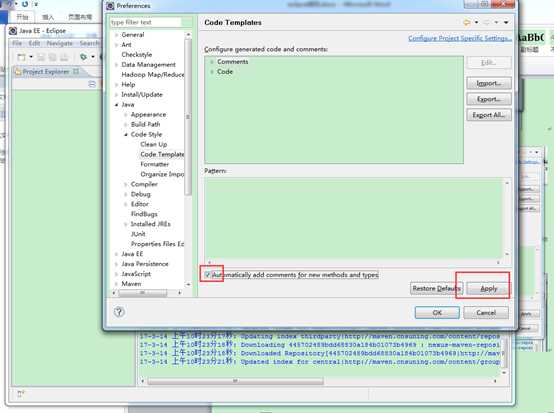
Task: Collapse the Code Style node
Action: click(x=126, y=135)
